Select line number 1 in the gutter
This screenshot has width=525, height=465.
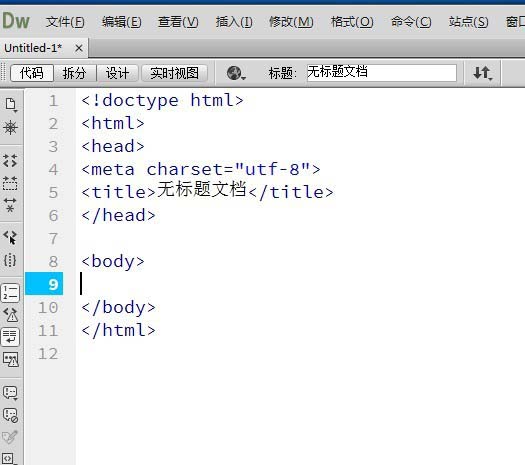pyautogui.click(x=53, y=100)
